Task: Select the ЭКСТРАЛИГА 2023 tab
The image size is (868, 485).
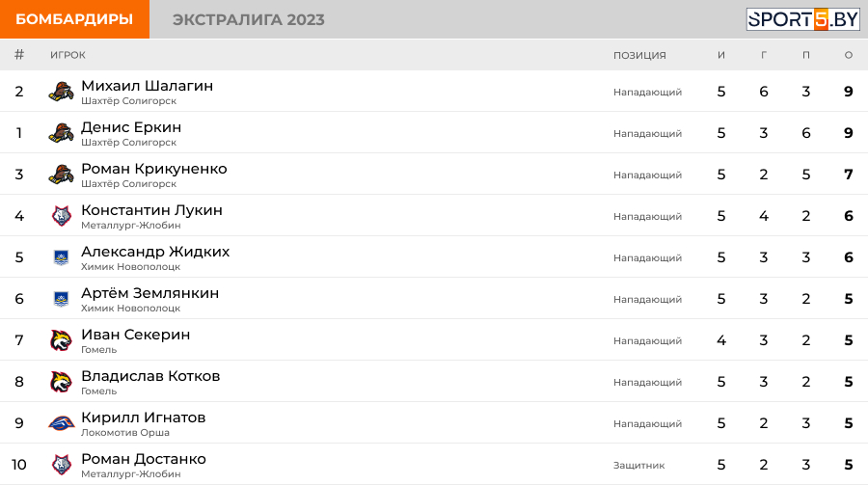Action: pyautogui.click(x=249, y=19)
